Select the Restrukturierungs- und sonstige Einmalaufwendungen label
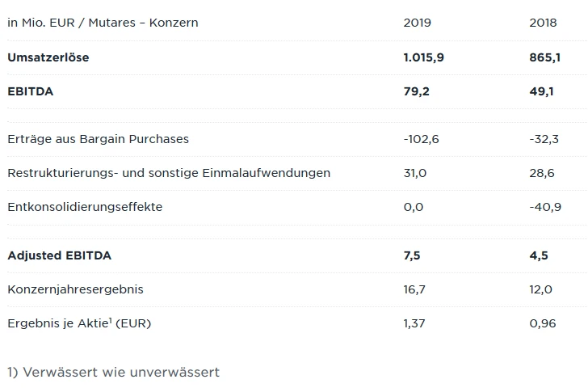 [x=169, y=173]
